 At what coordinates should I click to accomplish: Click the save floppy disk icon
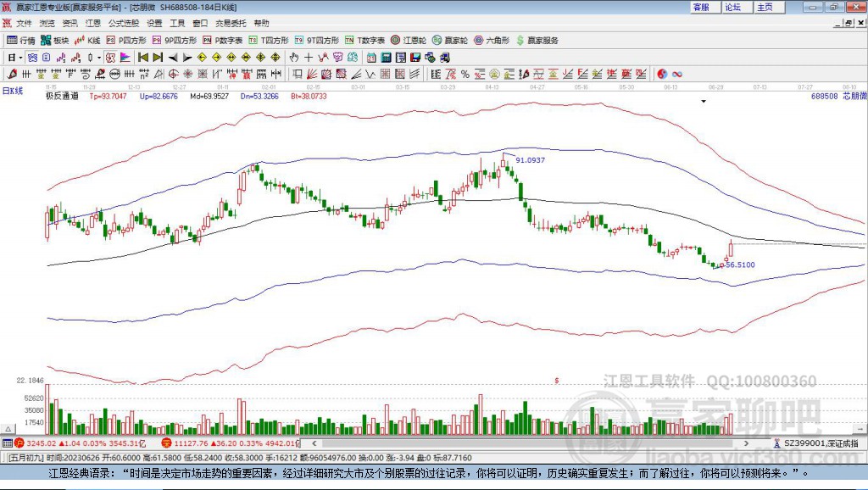click(415, 58)
